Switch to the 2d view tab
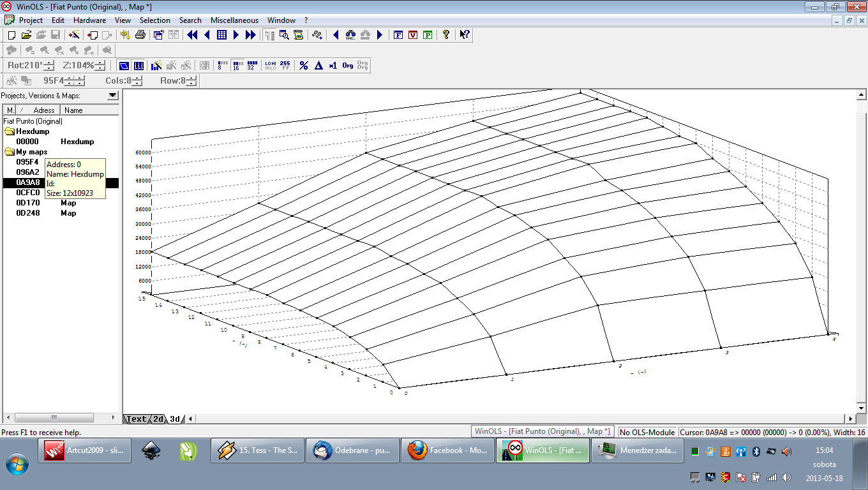This screenshot has width=868, height=490. (x=157, y=419)
